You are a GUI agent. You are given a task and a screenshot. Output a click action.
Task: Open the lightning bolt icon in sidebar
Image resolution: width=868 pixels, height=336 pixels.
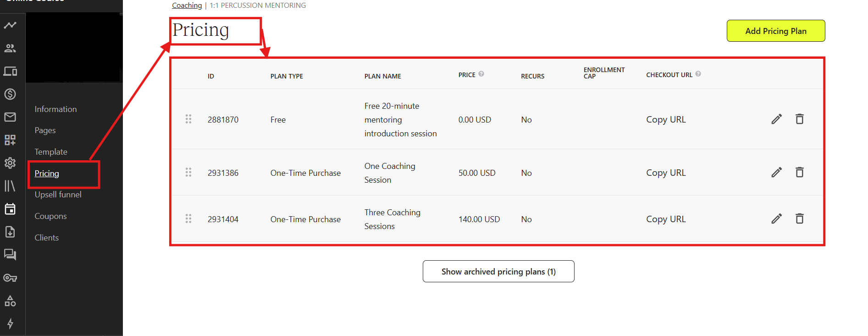[10, 324]
